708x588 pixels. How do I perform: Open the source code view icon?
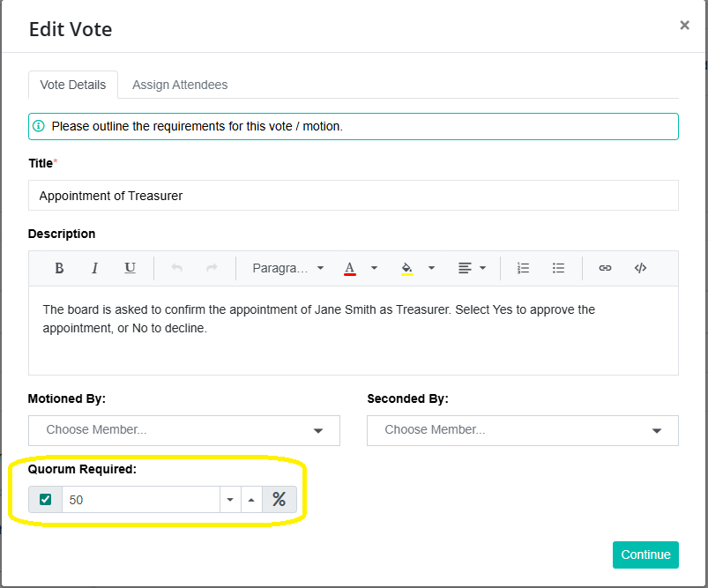tap(640, 268)
